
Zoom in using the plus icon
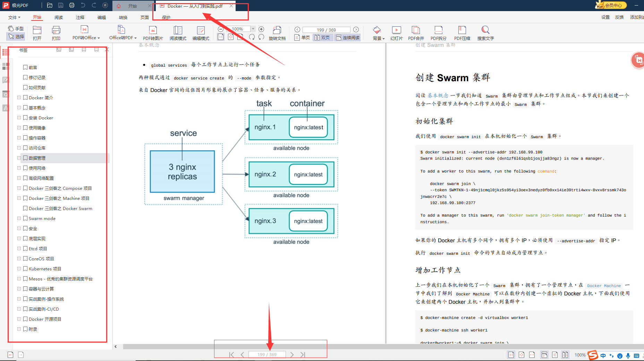pyautogui.click(x=261, y=29)
